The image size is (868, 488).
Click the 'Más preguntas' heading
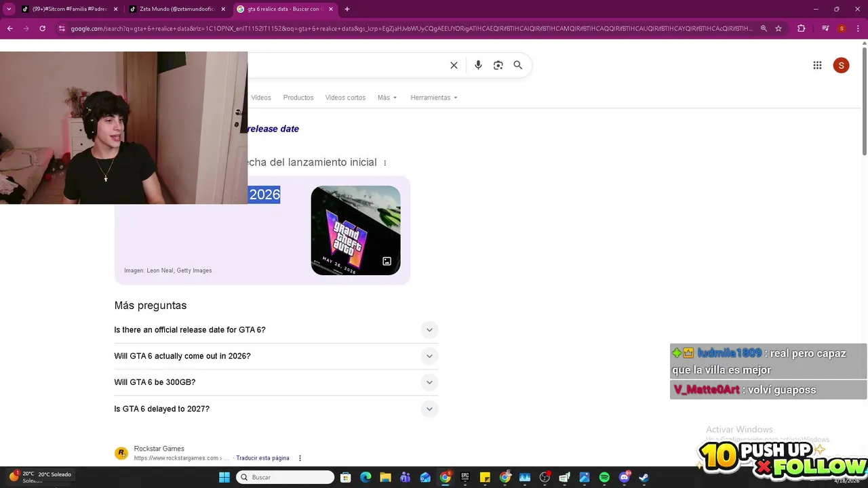coord(151,306)
